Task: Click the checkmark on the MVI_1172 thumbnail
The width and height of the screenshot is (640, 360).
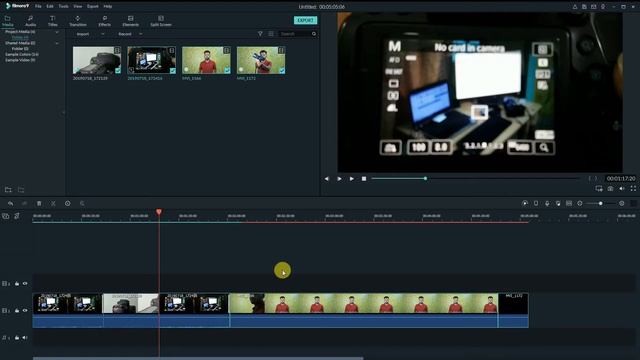Action: tap(282, 71)
